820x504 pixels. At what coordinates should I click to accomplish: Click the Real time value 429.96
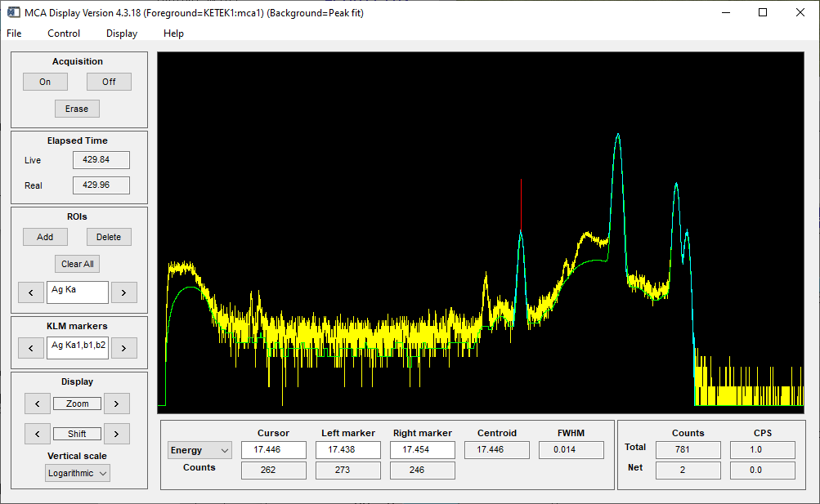101,185
